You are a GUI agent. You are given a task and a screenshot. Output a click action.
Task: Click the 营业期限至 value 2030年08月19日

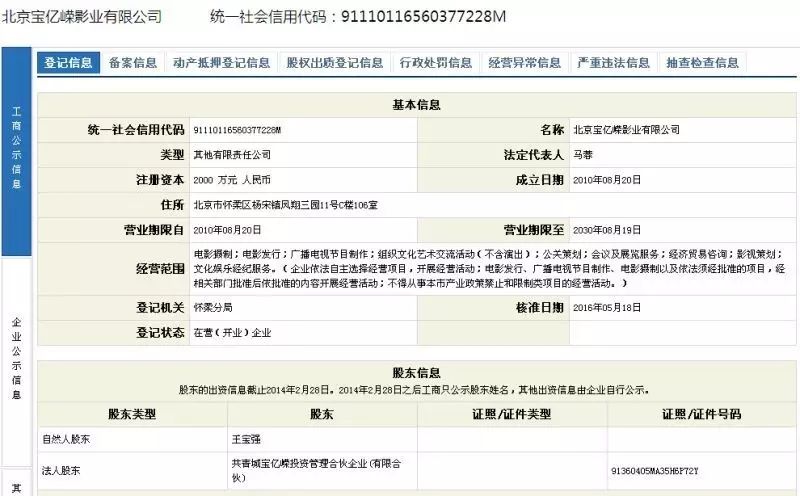point(607,230)
